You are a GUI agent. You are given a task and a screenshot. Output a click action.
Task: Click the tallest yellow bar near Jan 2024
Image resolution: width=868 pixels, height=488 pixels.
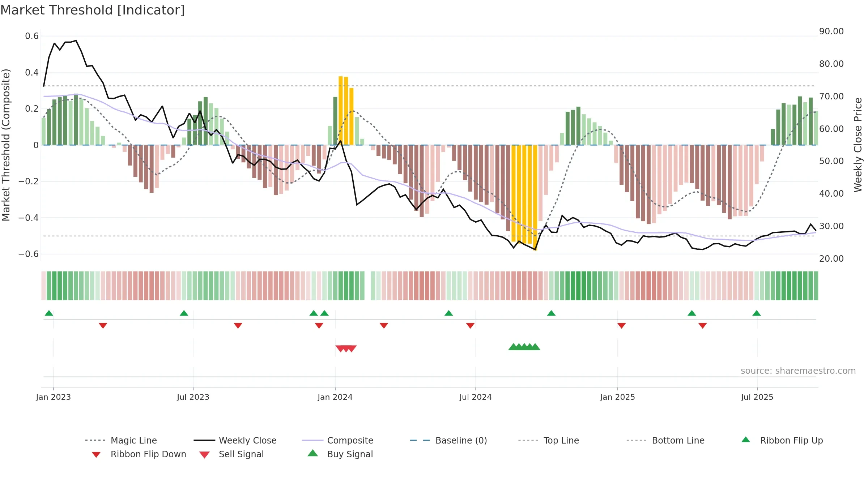(341, 111)
